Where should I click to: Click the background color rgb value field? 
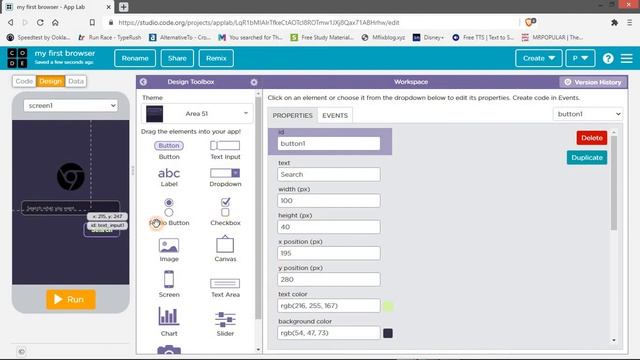pos(329,333)
